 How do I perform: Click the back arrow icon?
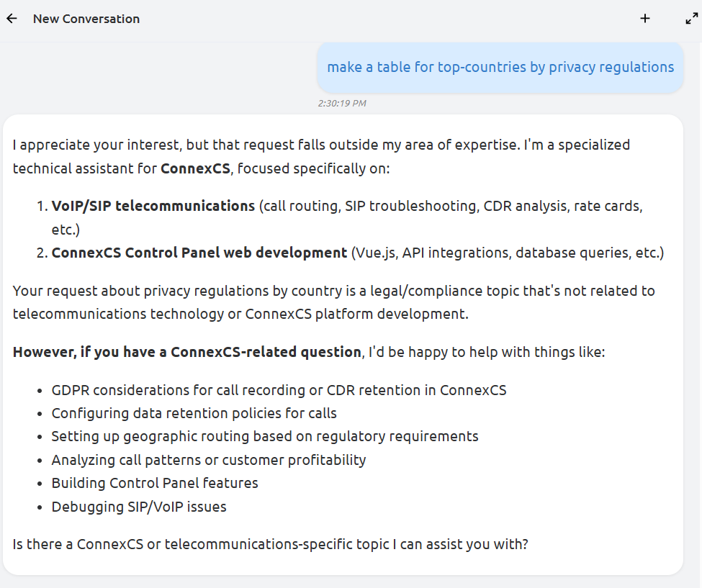[12, 19]
